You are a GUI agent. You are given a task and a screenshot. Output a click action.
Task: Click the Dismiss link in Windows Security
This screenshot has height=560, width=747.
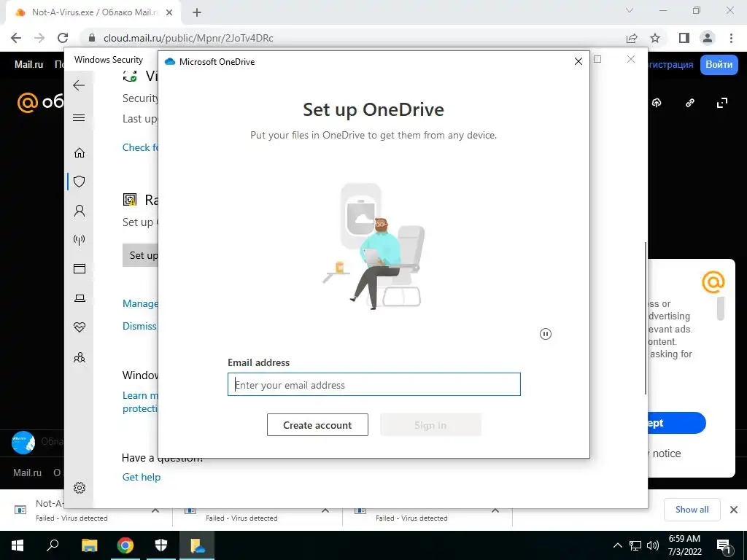click(x=139, y=326)
